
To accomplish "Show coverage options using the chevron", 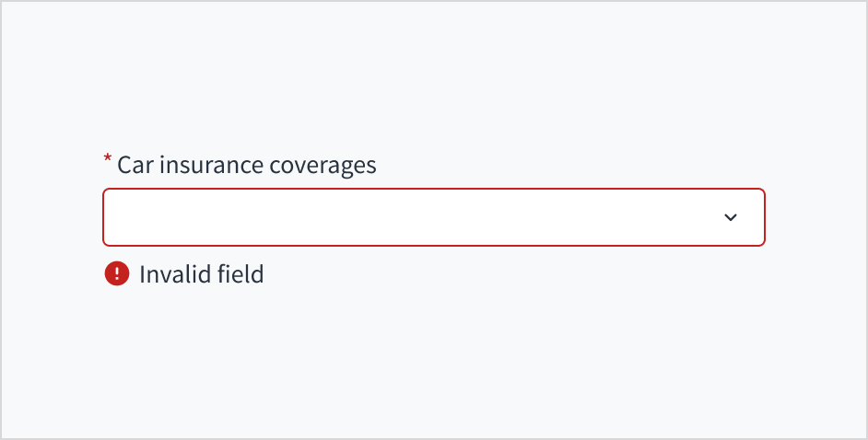I will (731, 217).
